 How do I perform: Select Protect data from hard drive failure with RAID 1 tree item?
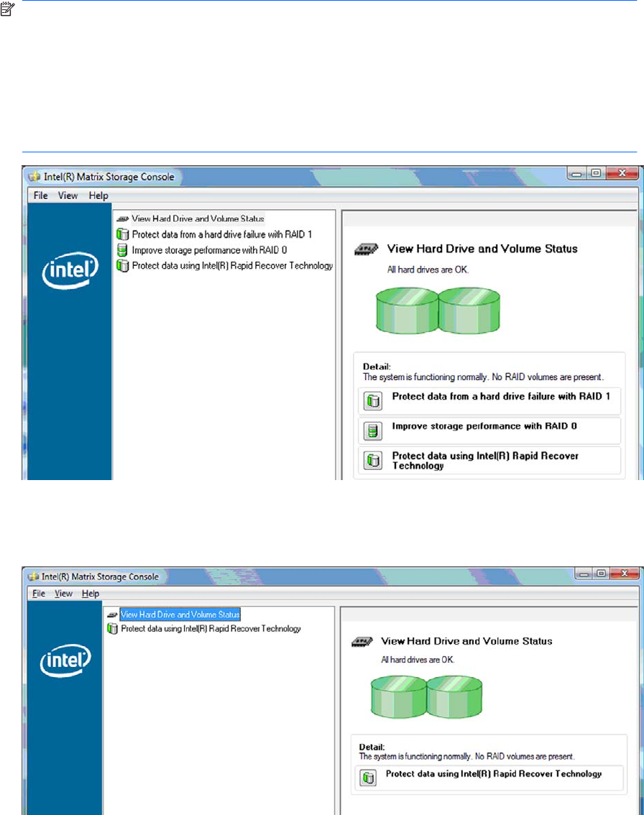222,234
